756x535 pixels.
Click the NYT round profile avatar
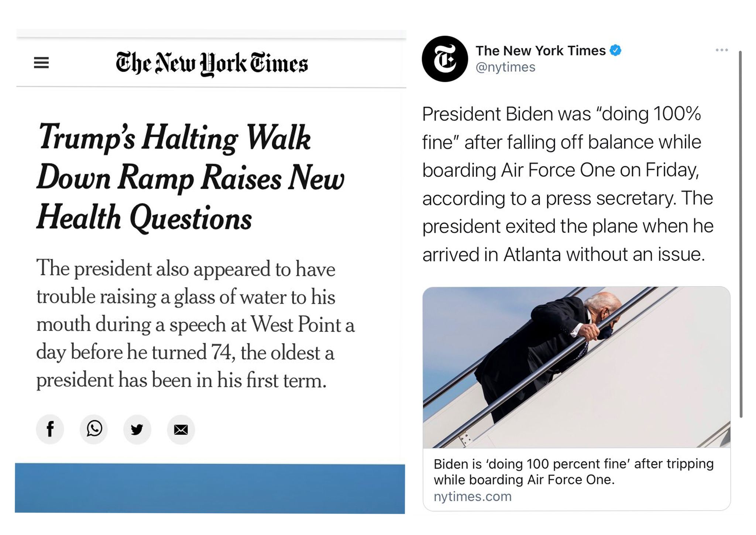point(445,59)
